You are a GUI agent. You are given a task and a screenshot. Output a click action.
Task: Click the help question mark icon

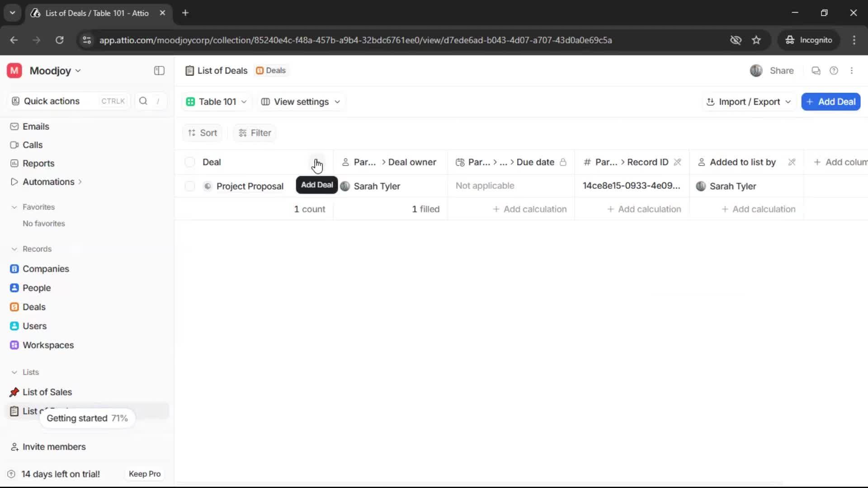tap(834, 70)
